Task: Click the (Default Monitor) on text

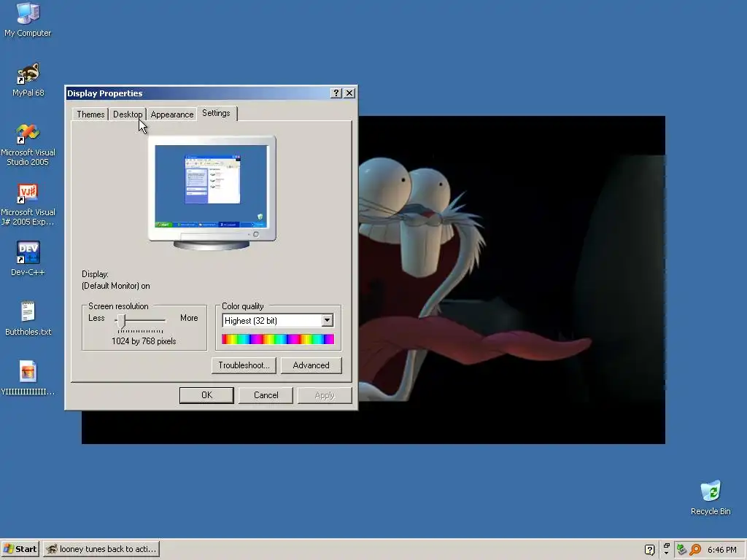Action: [x=116, y=286]
